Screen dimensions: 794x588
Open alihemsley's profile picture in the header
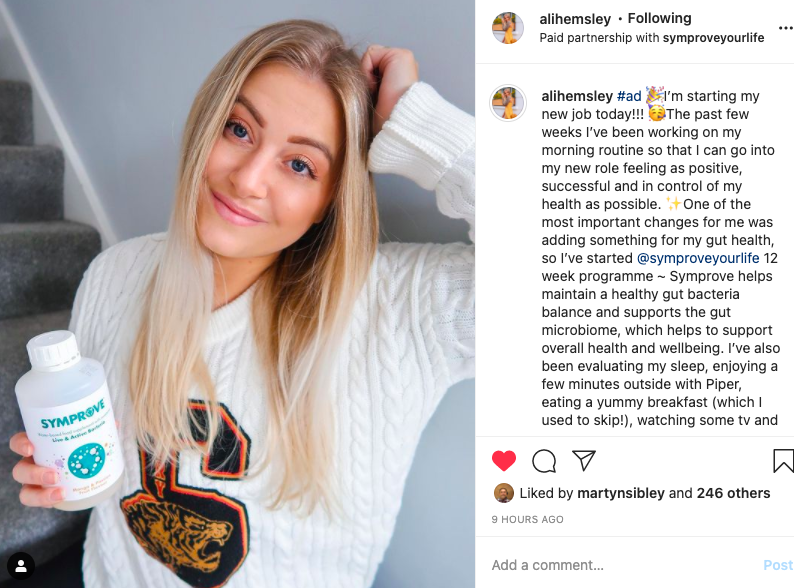point(508,28)
